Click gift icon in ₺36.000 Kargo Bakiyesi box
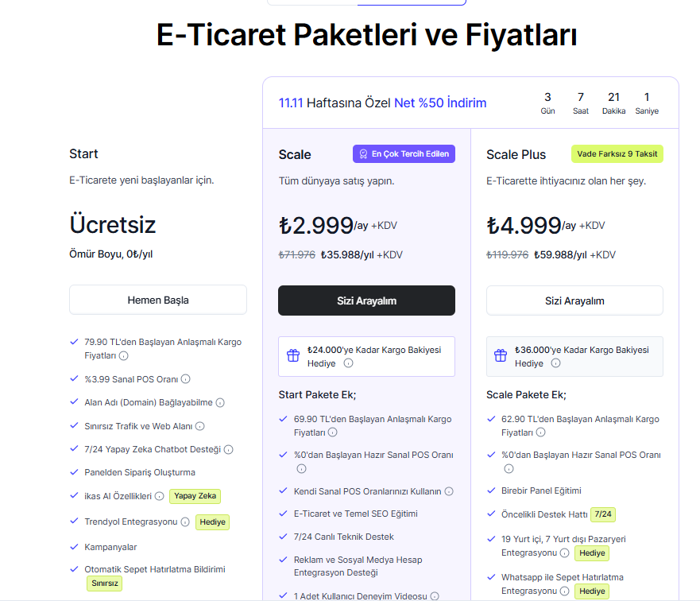This screenshot has width=700, height=601. coord(501,356)
